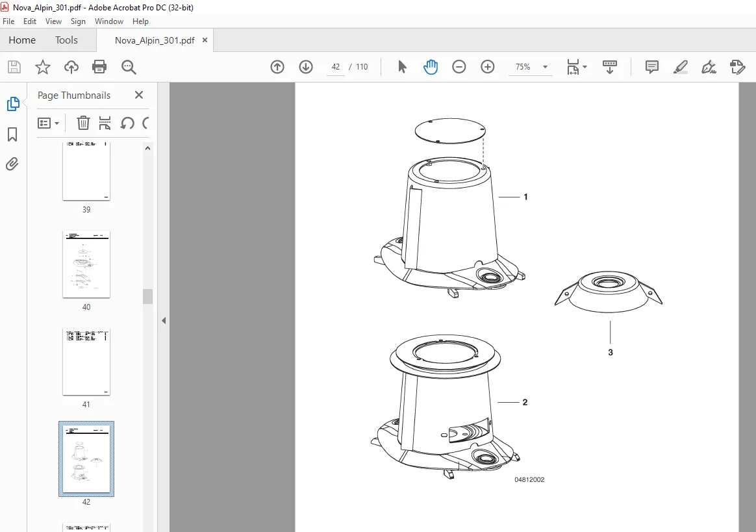The height and width of the screenshot is (532, 756).
Task: Select the Hand pan tool
Action: (431, 67)
